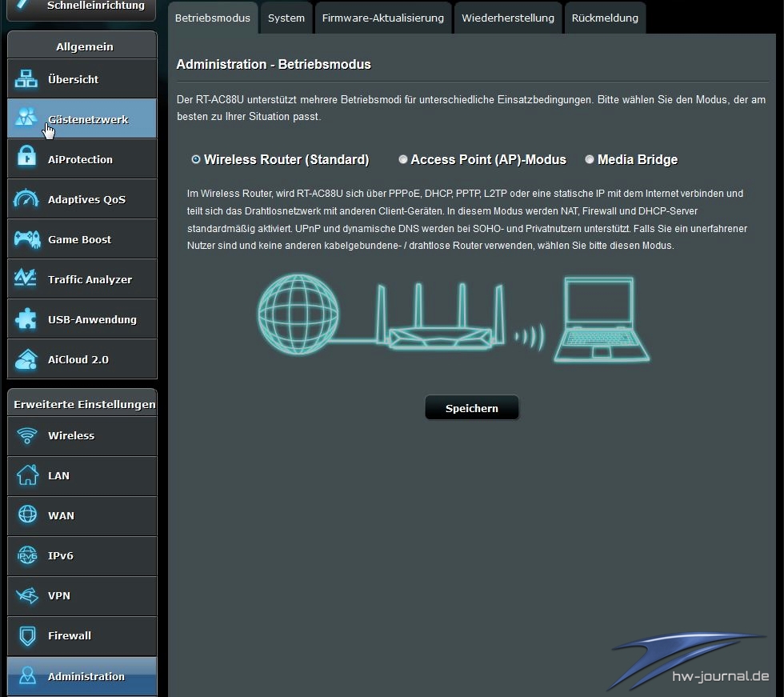Open the Wiederherstellung tab
Screen dimensions: 784x697
tap(508, 18)
